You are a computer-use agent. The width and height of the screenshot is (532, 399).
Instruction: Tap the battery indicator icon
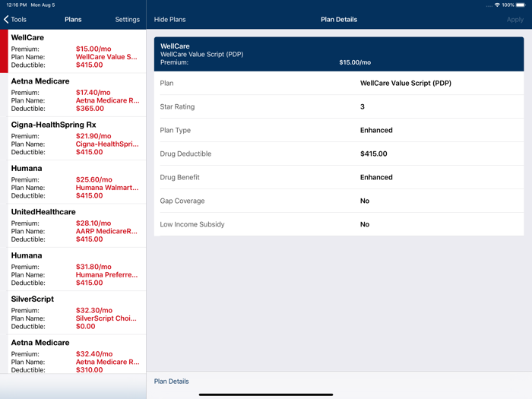(521, 5)
